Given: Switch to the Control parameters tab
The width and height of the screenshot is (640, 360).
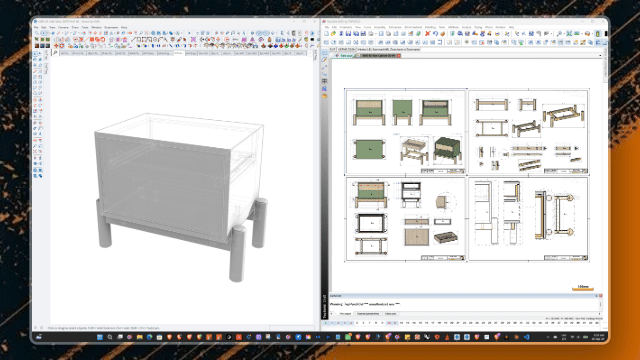Looking at the screenshot, I should [x=368, y=313].
